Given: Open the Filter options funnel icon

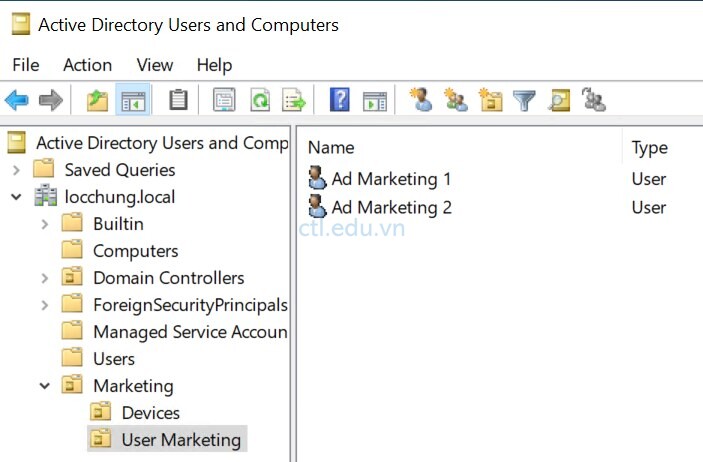Looking at the screenshot, I should click(x=524, y=100).
